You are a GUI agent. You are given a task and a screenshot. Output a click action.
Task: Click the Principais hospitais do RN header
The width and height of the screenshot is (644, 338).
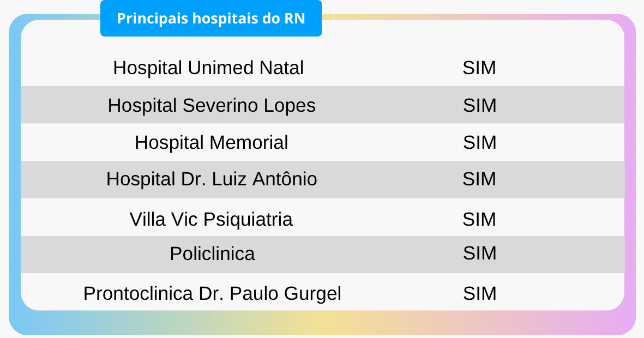click(210, 19)
